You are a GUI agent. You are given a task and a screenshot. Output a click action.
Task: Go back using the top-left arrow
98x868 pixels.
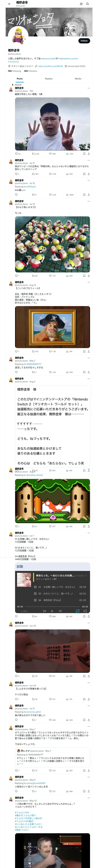(x=9, y=4)
